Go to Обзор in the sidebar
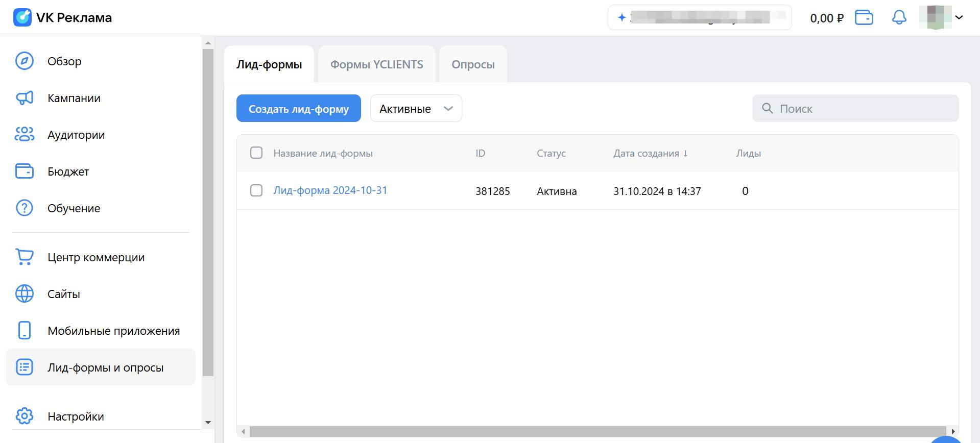This screenshot has width=980, height=443. (x=101, y=61)
